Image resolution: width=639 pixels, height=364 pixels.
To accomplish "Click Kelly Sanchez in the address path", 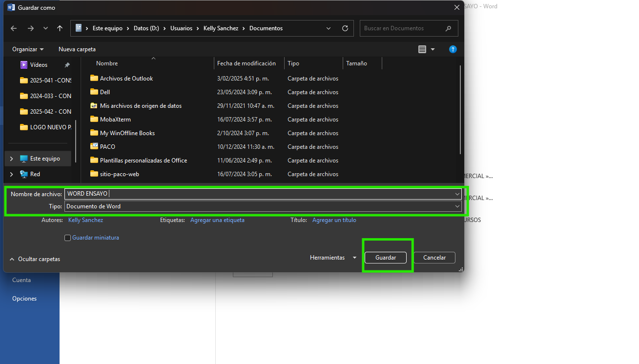I will 221,28.
